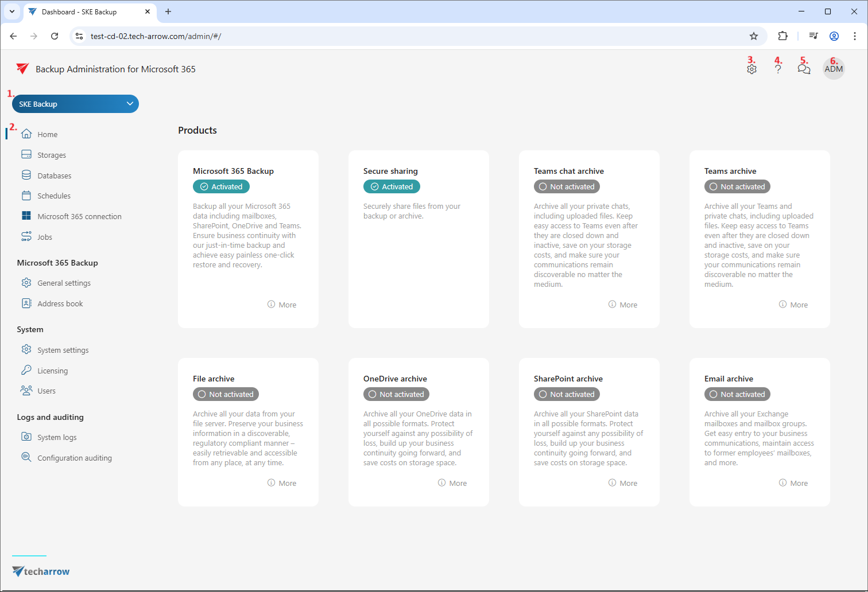Toggle Activated badge on Microsoft 365 Backup
Screen dimensions: 868x592
pos(221,186)
